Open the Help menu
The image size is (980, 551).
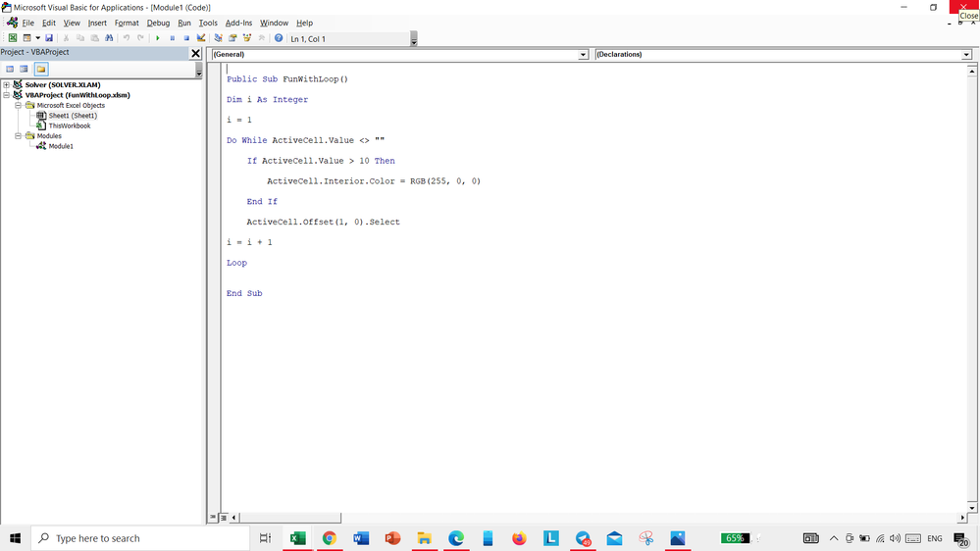pyautogui.click(x=304, y=23)
